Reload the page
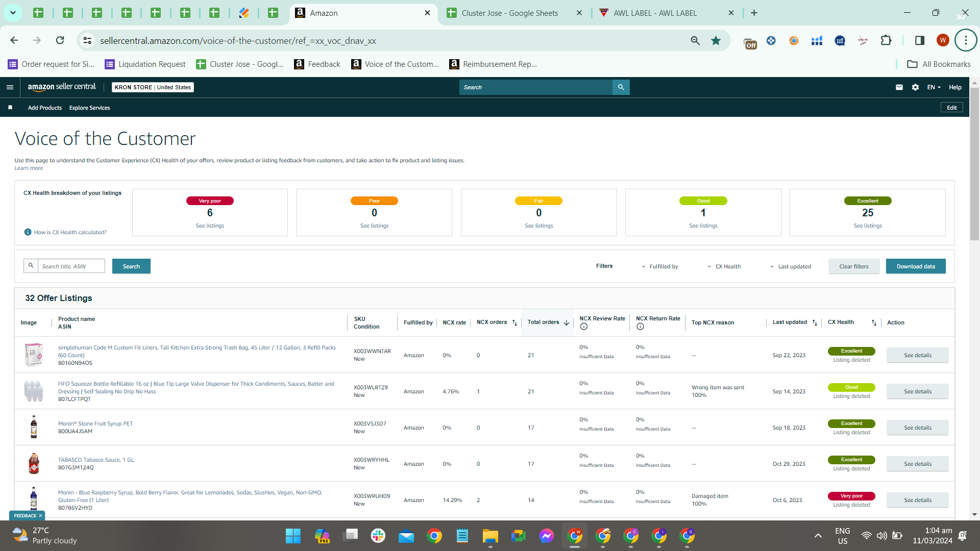This screenshot has width=980, height=551. [x=60, y=40]
